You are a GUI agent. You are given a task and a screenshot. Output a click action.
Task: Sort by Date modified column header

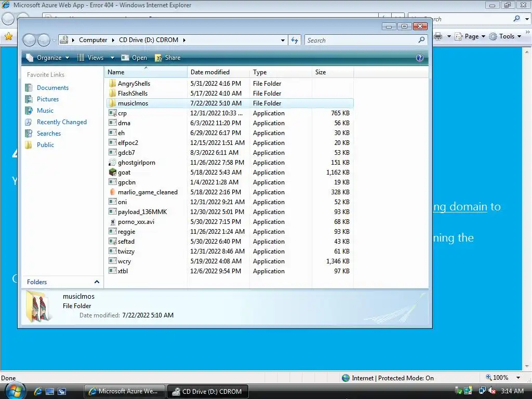coord(218,72)
